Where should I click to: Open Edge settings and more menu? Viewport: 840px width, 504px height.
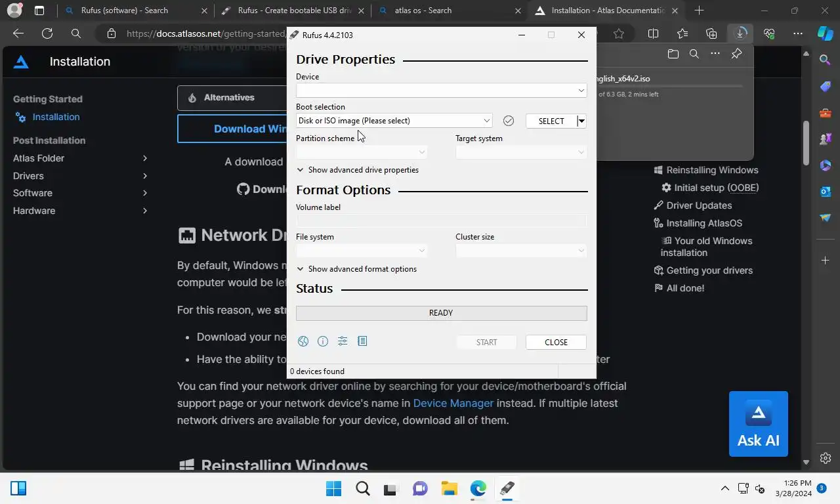798,33
